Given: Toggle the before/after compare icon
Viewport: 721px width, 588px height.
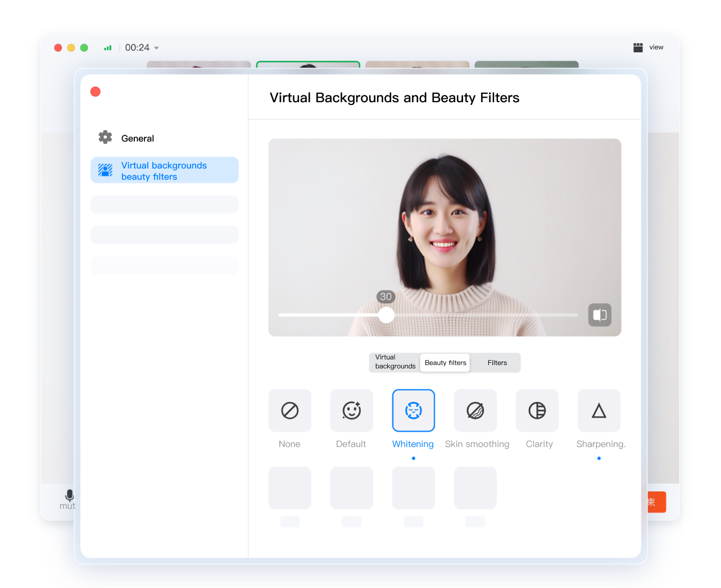Looking at the screenshot, I should 600,315.
